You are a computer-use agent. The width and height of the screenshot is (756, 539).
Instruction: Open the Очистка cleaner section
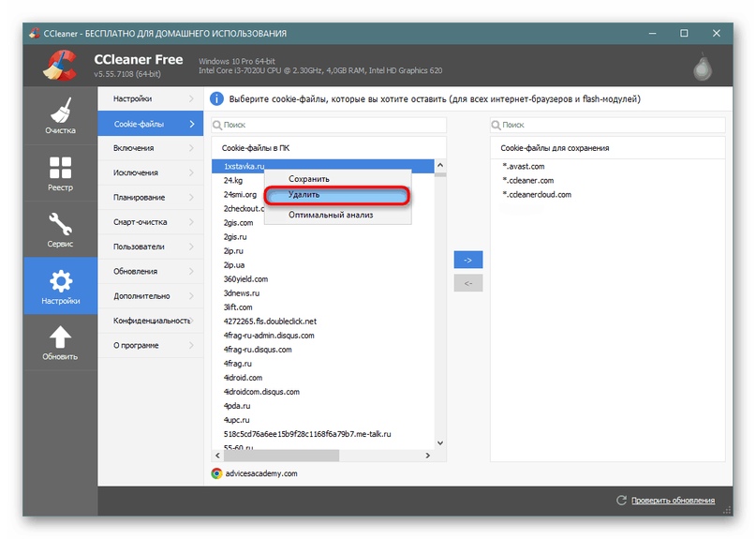(x=60, y=116)
